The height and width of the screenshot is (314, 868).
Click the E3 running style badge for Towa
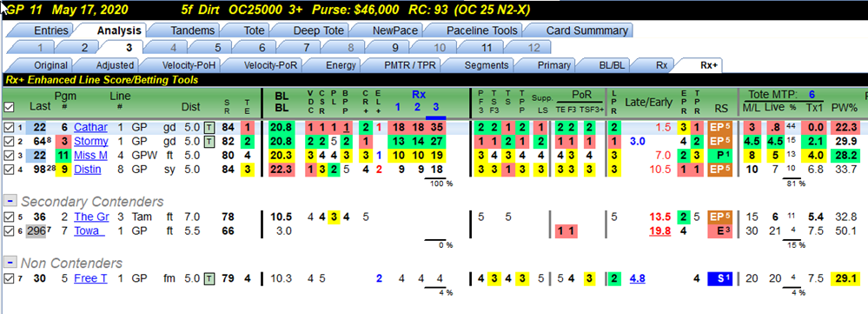[720, 230]
